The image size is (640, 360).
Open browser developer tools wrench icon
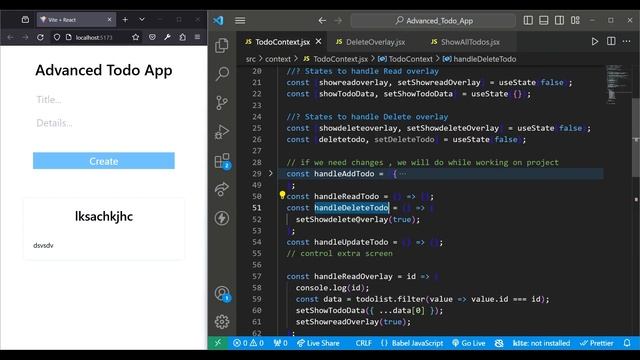pos(167,37)
